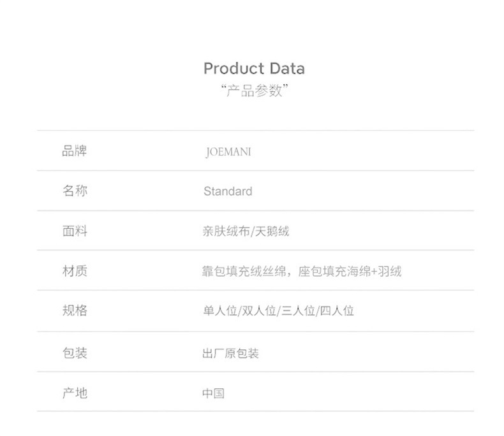Viewport: 504px width, 436px height.
Task: Select the 产品参数 subtitle text
Action: tap(254, 91)
